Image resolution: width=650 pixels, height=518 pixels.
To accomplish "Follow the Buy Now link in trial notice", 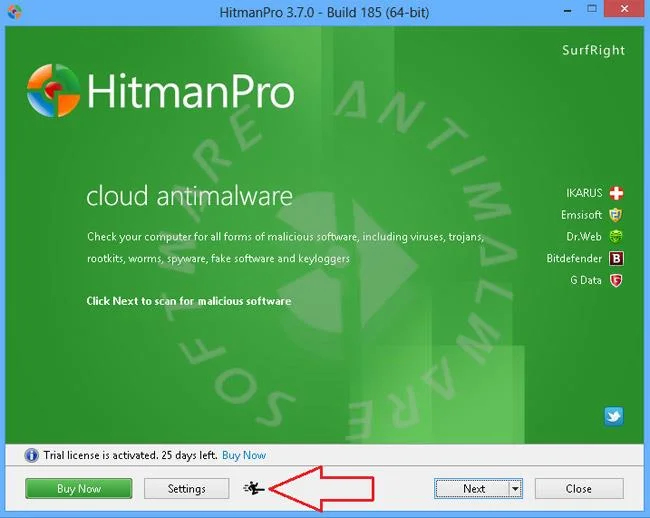I will coord(244,455).
